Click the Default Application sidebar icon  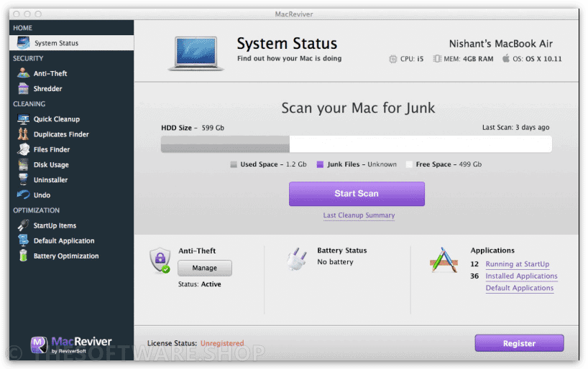tap(23, 240)
